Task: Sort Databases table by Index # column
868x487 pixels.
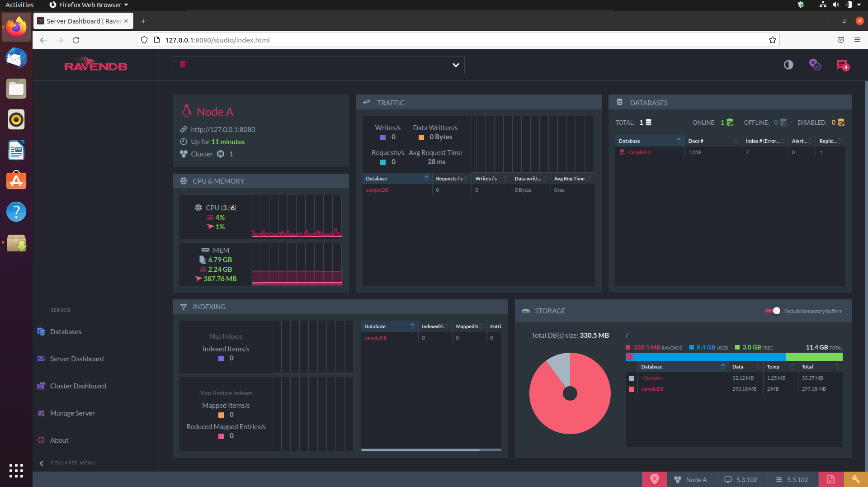Action: tap(765, 141)
